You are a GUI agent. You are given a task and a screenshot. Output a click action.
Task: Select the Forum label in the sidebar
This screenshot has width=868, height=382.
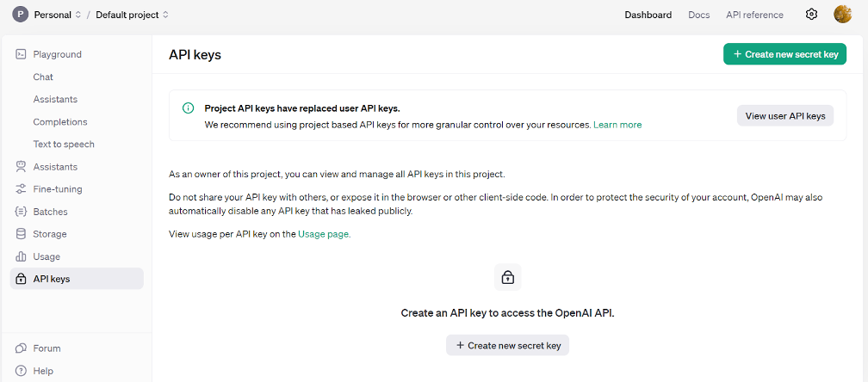(x=47, y=348)
